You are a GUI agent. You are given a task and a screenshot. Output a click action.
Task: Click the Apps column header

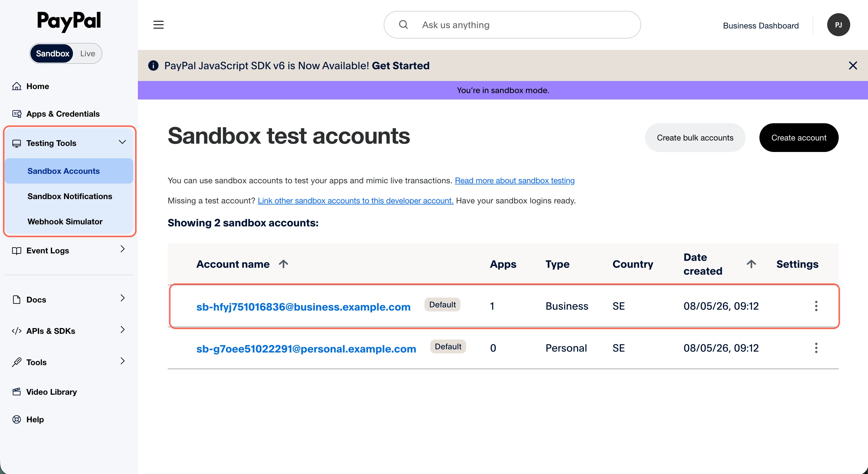(503, 264)
